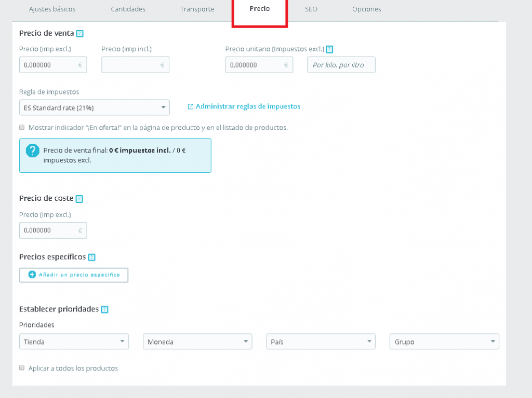
Task: Go to the SEO tab
Action: [311, 9]
